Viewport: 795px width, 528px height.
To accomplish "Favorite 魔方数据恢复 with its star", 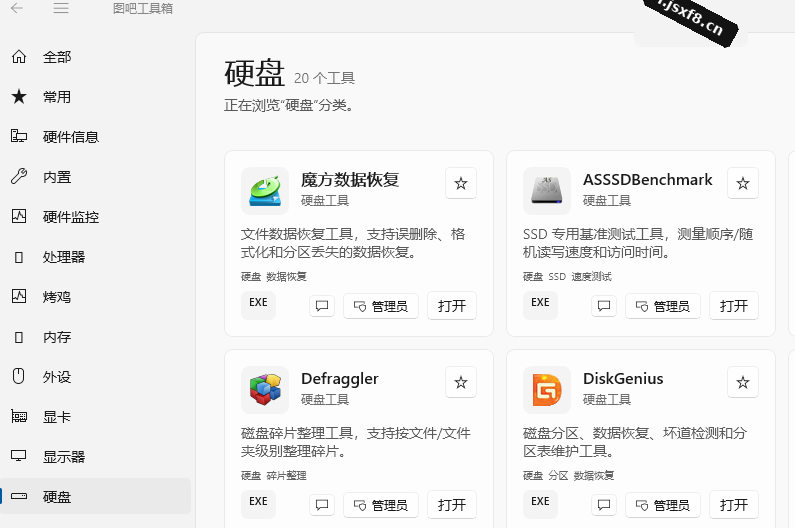I will 461,183.
